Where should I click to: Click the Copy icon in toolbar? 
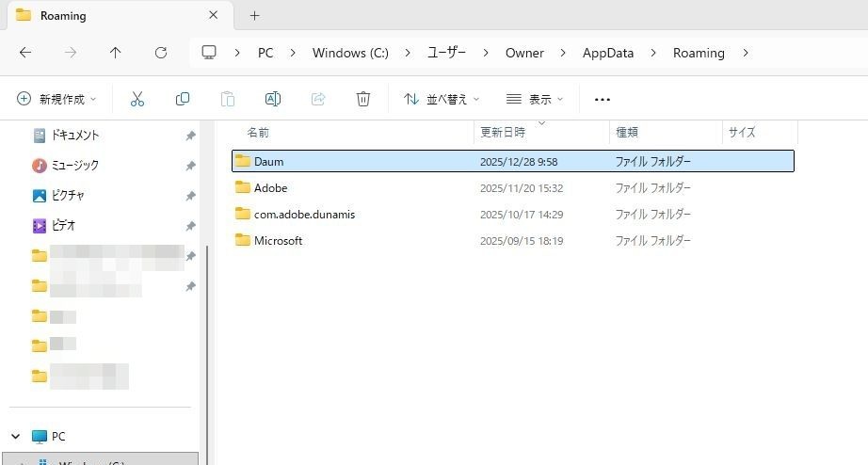click(x=183, y=99)
